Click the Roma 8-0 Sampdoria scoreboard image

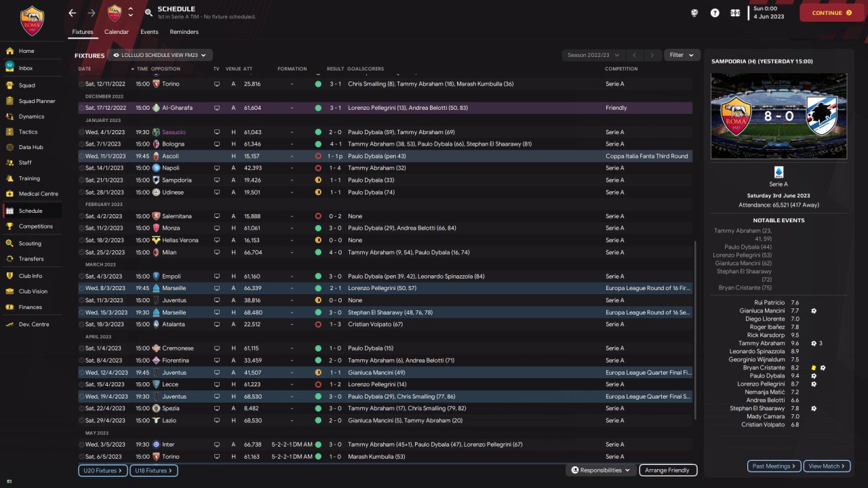[778, 117]
